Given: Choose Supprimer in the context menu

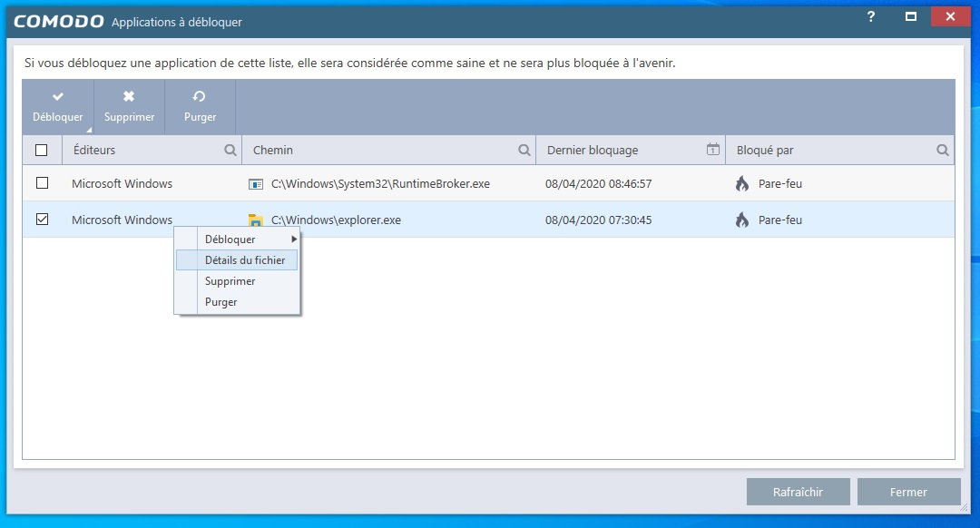Looking at the screenshot, I should pos(237,281).
